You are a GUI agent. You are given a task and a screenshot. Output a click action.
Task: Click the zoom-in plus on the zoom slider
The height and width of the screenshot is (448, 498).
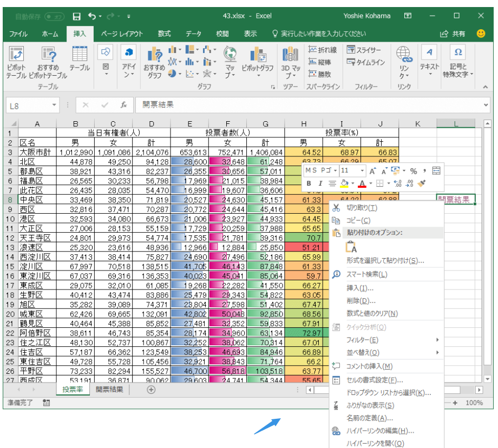(455, 403)
